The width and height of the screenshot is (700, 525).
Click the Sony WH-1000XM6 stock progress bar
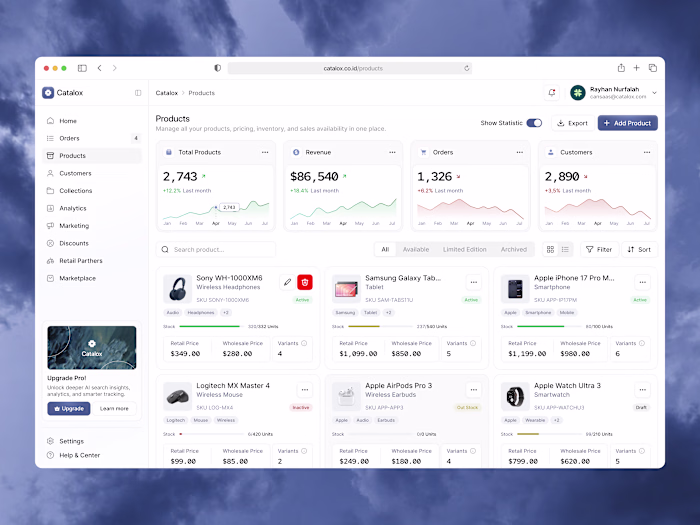210,326
